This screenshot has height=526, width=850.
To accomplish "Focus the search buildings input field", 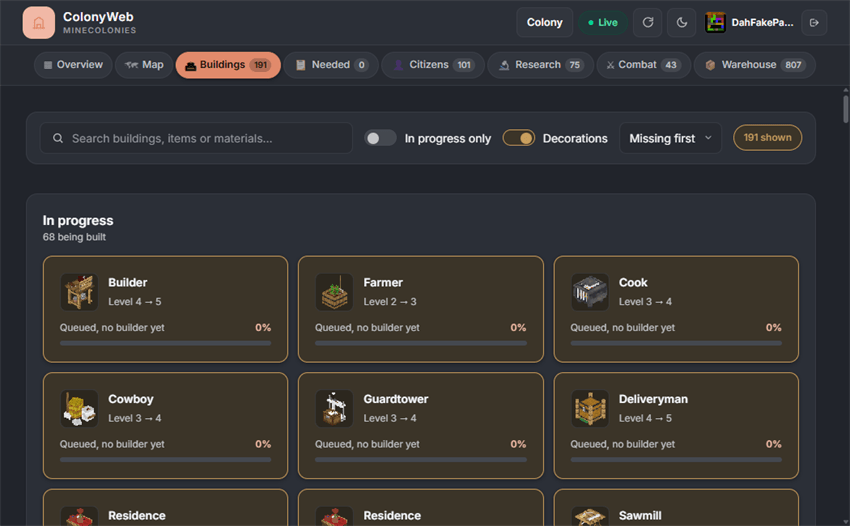I will pos(196,138).
